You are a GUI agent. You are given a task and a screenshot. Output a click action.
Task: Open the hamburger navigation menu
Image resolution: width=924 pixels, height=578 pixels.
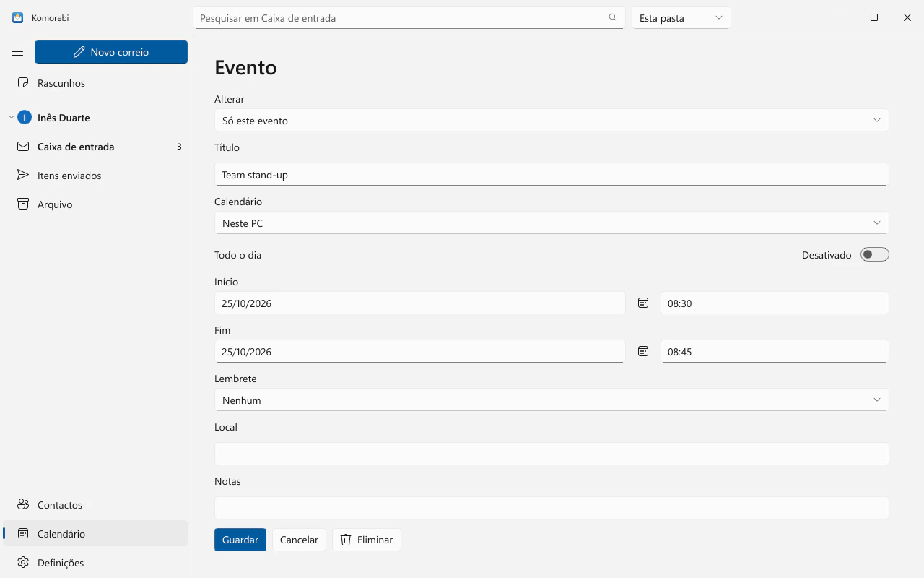pyautogui.click(x=17, y=52)
